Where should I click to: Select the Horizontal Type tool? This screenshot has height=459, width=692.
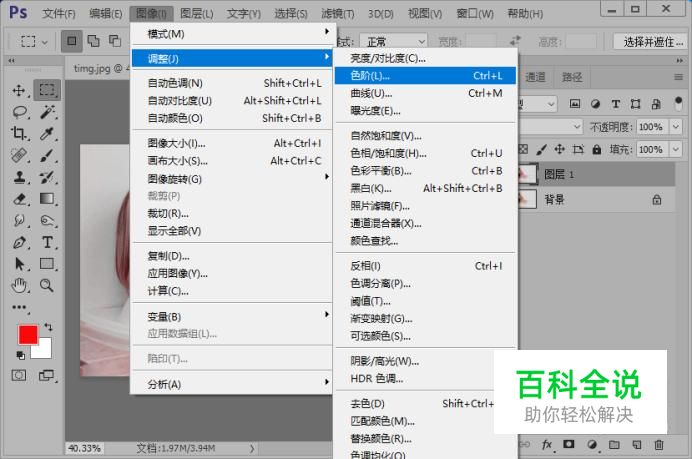[47, 242]
